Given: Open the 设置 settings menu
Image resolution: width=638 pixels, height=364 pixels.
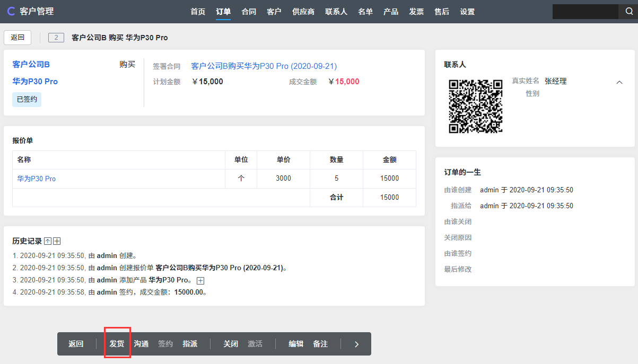Looking at the screenshot, I should [x=467, y=12].
